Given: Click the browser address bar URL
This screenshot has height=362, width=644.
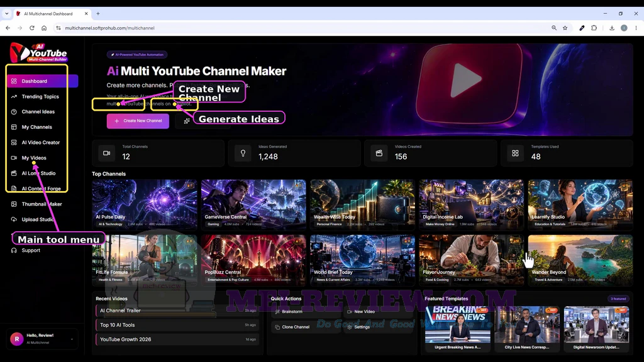Looking at the screenshot, I should tap(109, 28).
